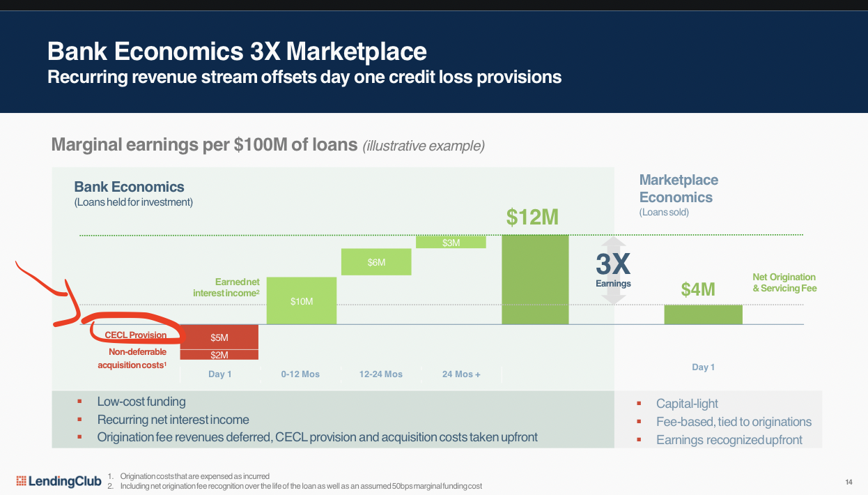This screenshot has height=495, width=868.
Task: Select the slide title "Bank Economics 3X Marketplace"
Action: click(237, 51)
